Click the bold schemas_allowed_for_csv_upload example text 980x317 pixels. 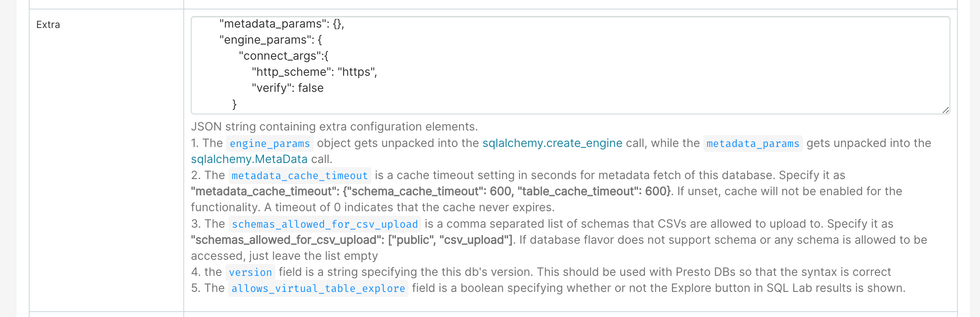[351, 240]
